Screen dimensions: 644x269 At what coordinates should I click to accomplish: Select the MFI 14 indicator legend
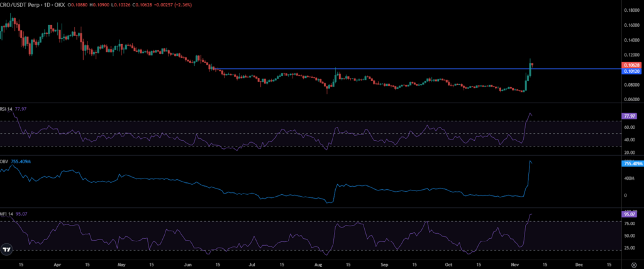(8, 214)
